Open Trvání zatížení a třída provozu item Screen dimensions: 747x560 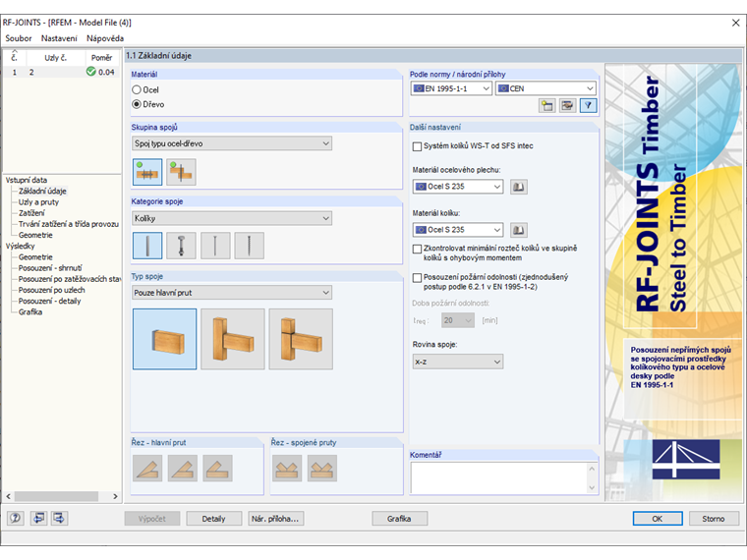(69, 224)
